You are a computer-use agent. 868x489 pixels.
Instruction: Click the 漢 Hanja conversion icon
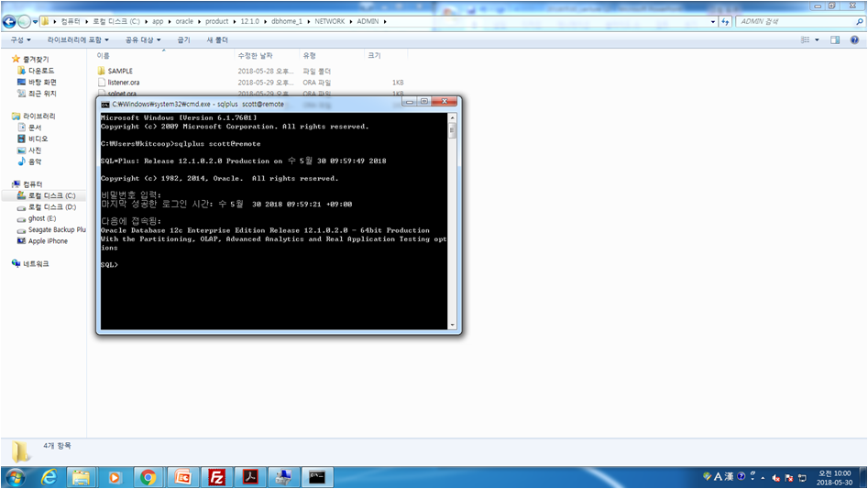coord(729,476)
